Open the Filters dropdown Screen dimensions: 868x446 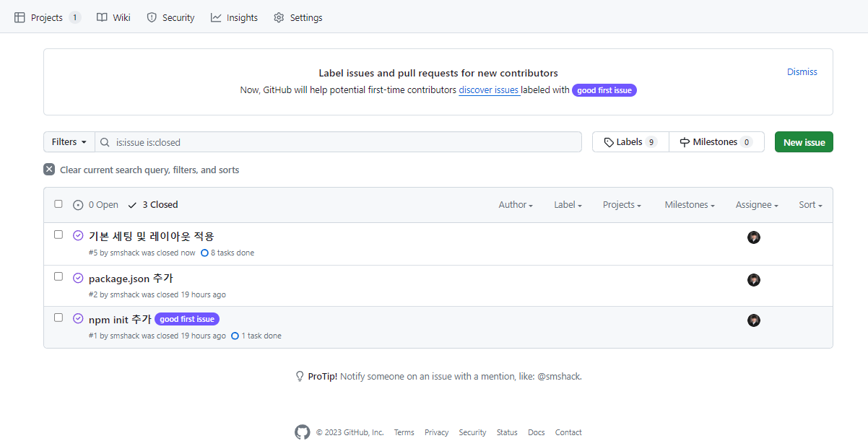69,142
